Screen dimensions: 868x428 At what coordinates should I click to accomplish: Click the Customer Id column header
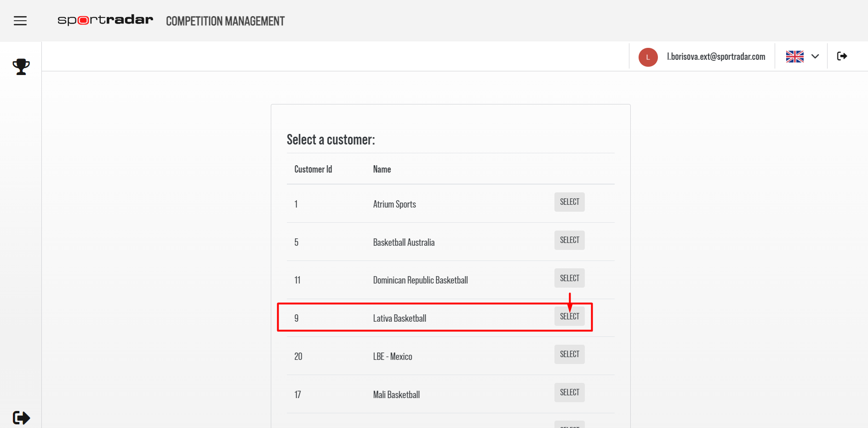[x=313, y=169]
